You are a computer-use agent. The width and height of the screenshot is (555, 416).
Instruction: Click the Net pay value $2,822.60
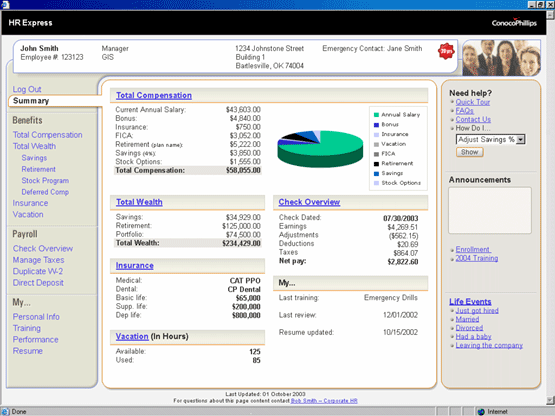[402, 262]
